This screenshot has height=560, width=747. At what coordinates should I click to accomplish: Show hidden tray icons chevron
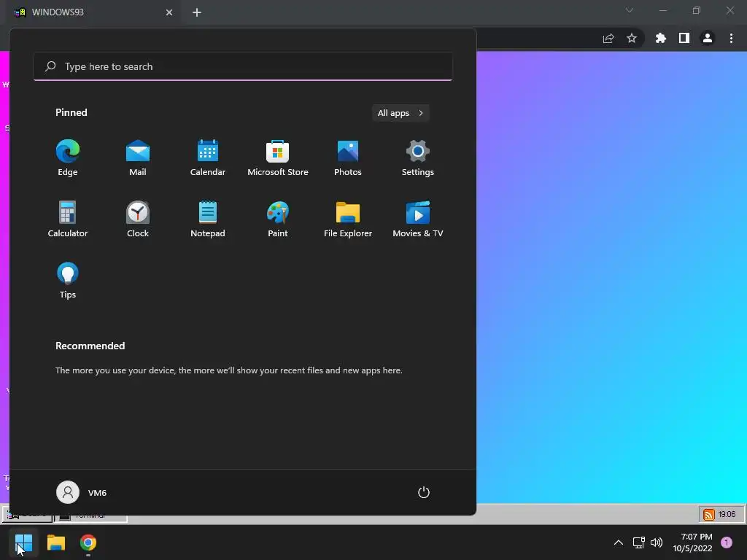pyautogui.click(x=619, y=542)
